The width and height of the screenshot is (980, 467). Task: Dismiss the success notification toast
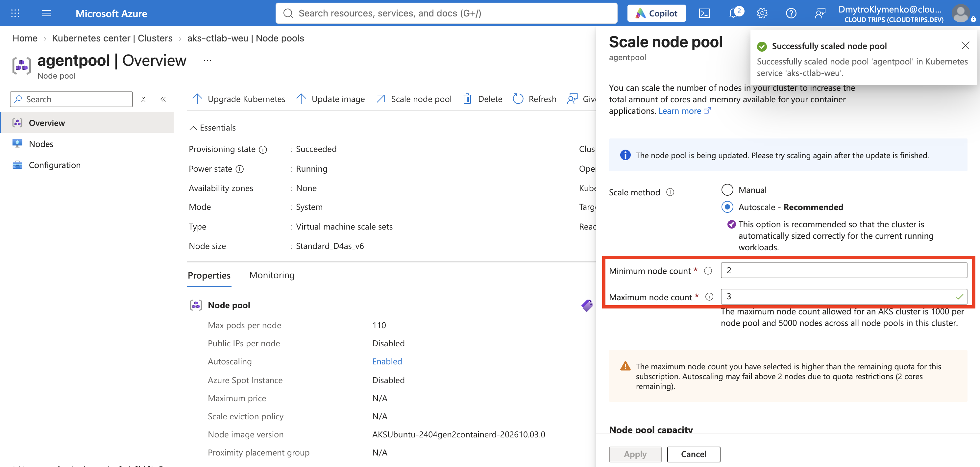click(965, 46)
